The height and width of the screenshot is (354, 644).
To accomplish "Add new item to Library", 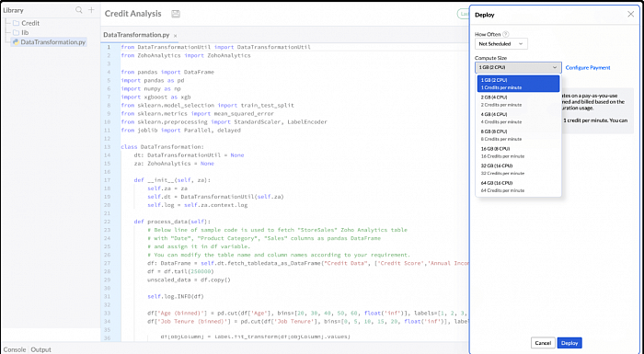I will [91, 10].
